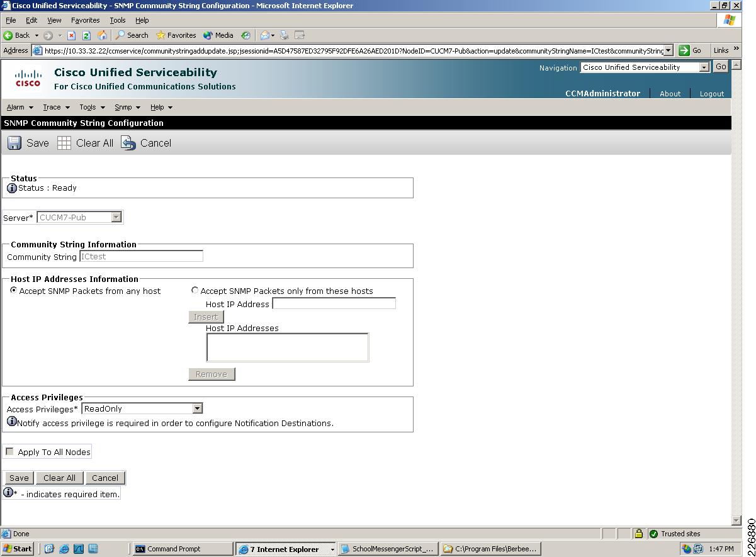
Task: Open the Edit menu
Action: tap(31, 20)
